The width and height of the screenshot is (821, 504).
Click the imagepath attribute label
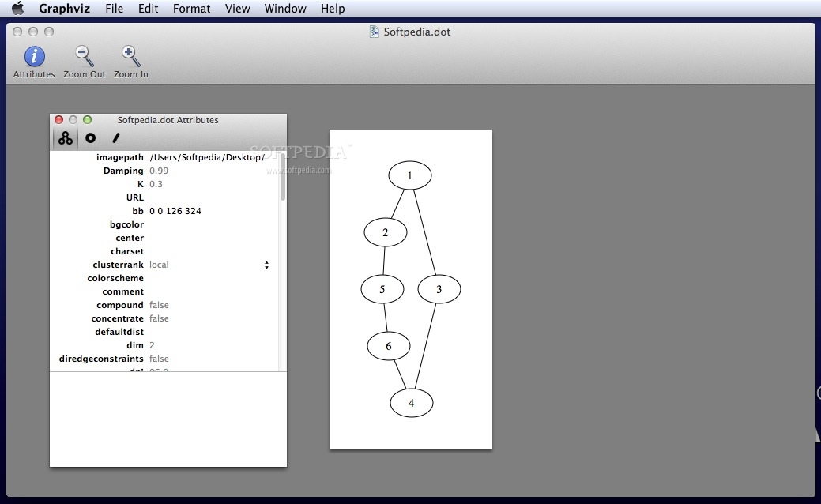tap(120, 157)
